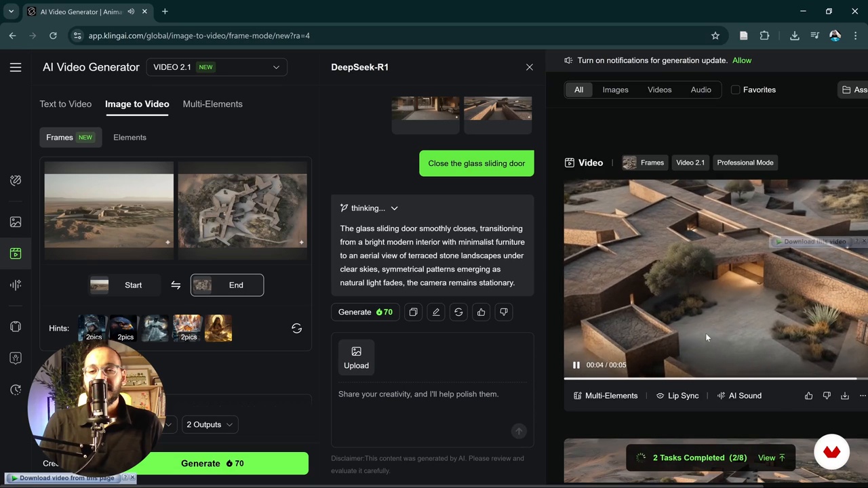The width and height of the screenshot is (868, 488).
Task: Open the VIDEO 2.1 model dropdown
Action: tap(216, 67)
